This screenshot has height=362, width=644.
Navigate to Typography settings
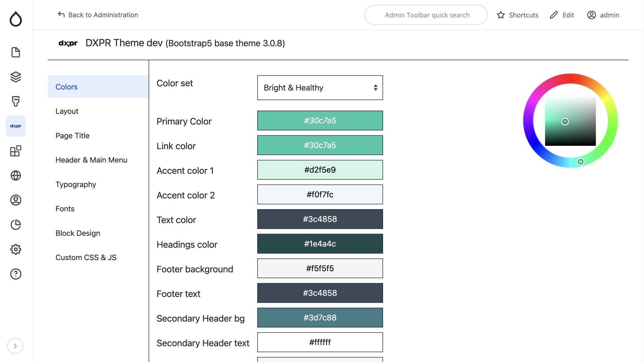click(x=75, y=184)
